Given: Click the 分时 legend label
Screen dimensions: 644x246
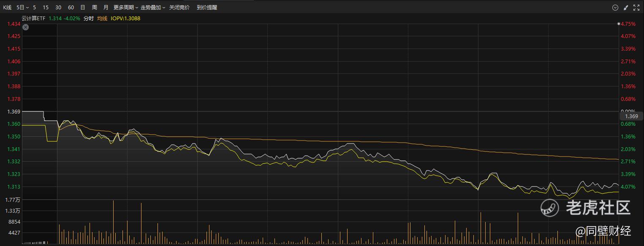Looking at the screenshot, I should [x=89, y=19].
